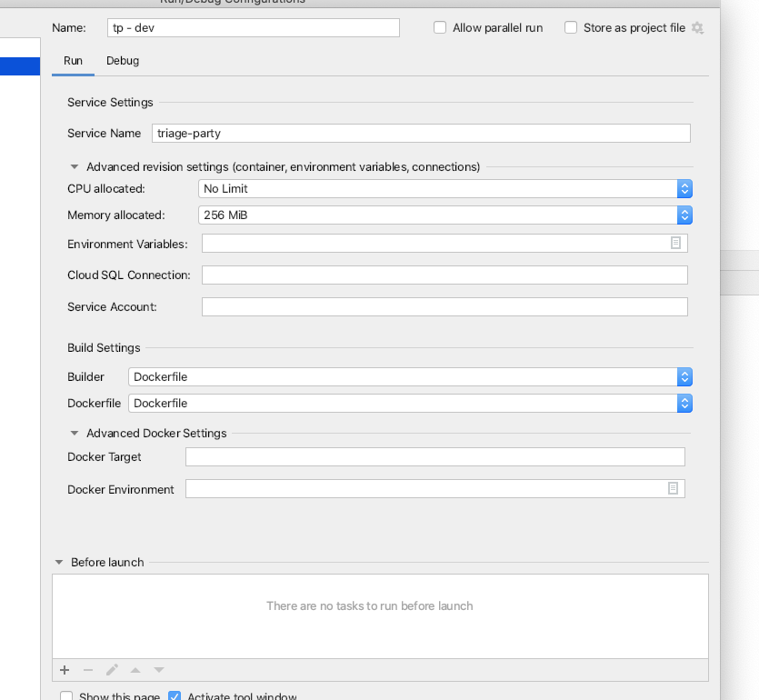Click the Cloud SQL Connection field
The height and width of the screenshot is (700, 759).
(x=444, y=275)
